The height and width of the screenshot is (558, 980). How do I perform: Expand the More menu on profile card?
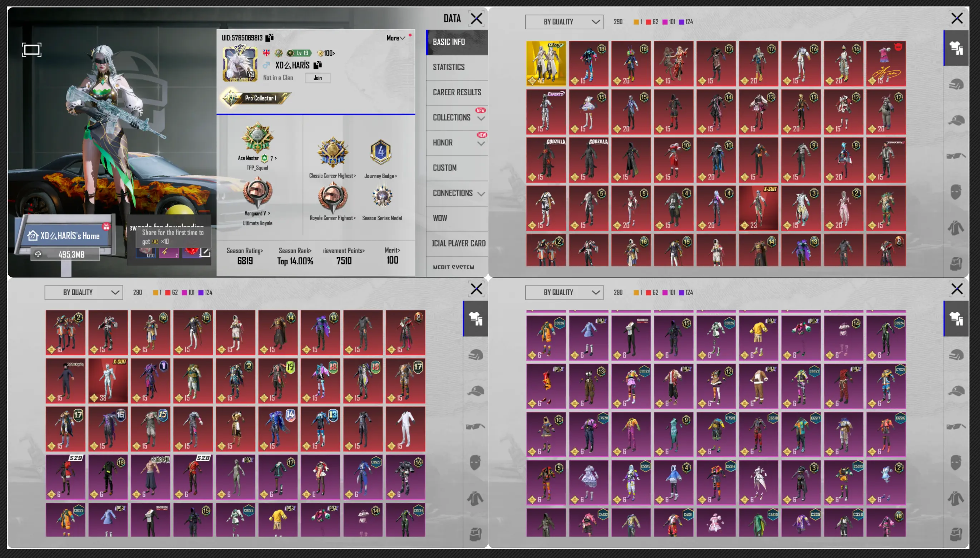tap(395, 38)
